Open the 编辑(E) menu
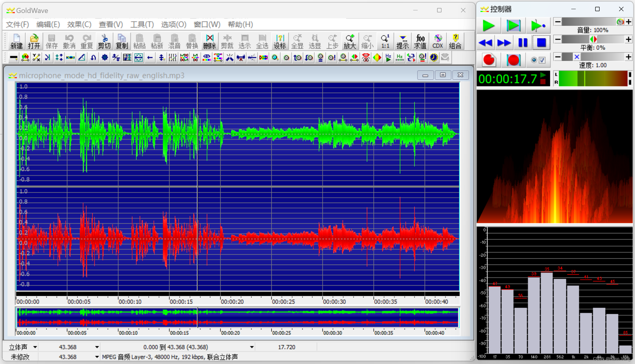The image size is (635, 364). (x=48, y=24)
